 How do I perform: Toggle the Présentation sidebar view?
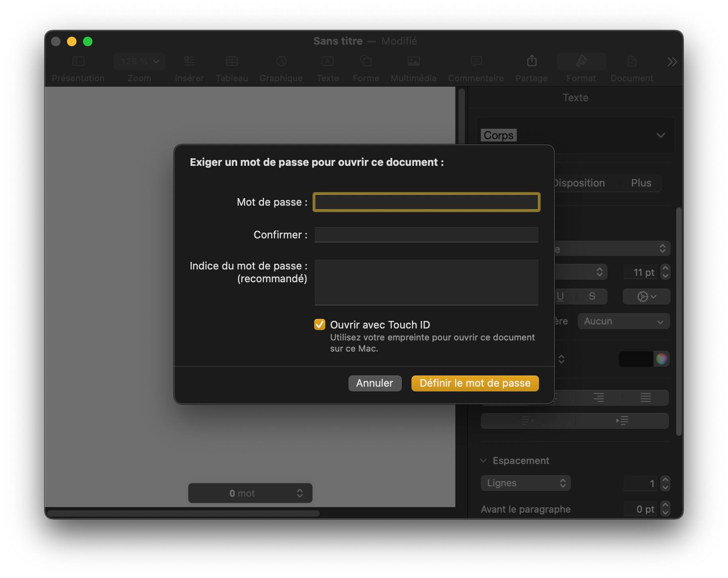pos(78,68)
